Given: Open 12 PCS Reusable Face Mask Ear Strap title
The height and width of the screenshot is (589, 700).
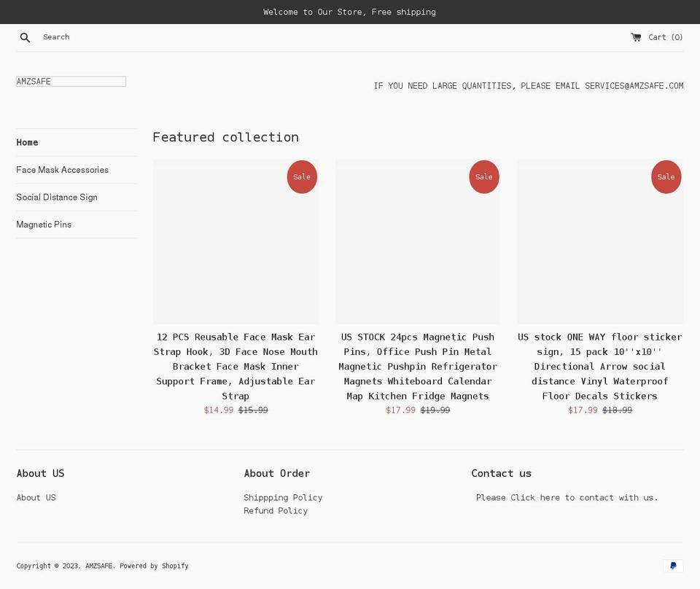Looking at the screenshot, I should click(236, 367).
